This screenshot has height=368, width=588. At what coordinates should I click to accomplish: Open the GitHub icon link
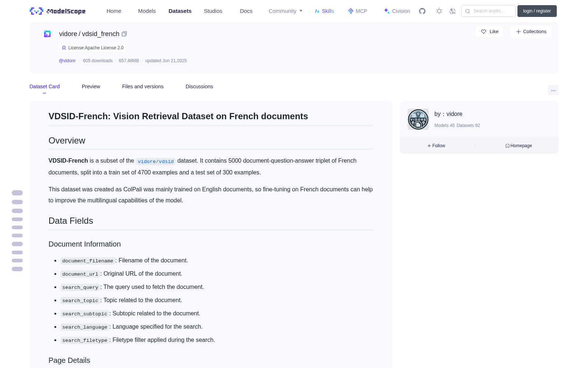click(x=422, y=11)
